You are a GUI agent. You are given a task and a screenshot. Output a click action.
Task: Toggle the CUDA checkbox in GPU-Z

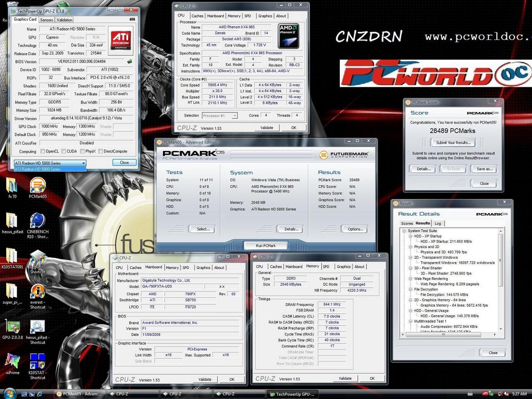point(64,151)
